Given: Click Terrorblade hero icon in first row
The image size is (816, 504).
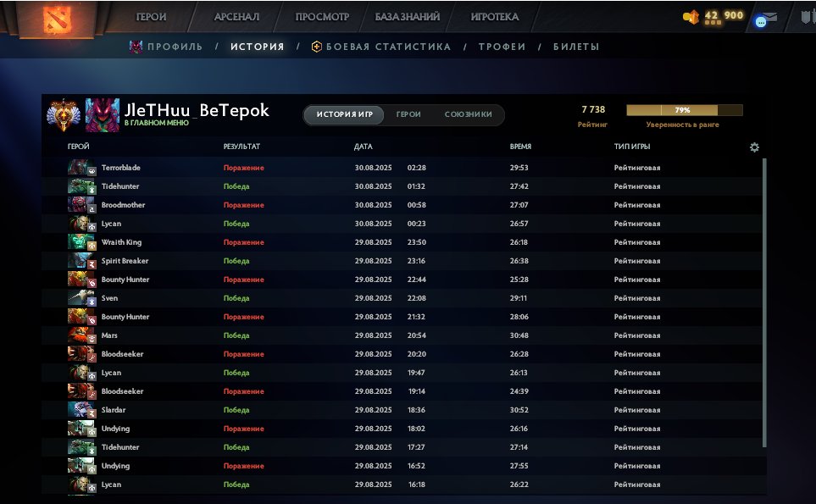Looking at the screenshot, I should point(82,168).
